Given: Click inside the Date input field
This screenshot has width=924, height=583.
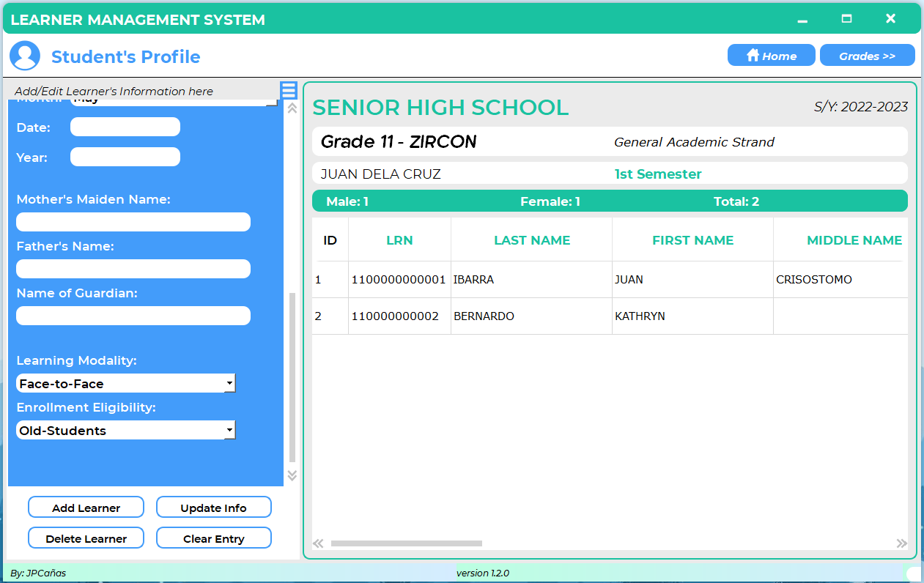Looking at the screenshot, I should coord(125,126).
